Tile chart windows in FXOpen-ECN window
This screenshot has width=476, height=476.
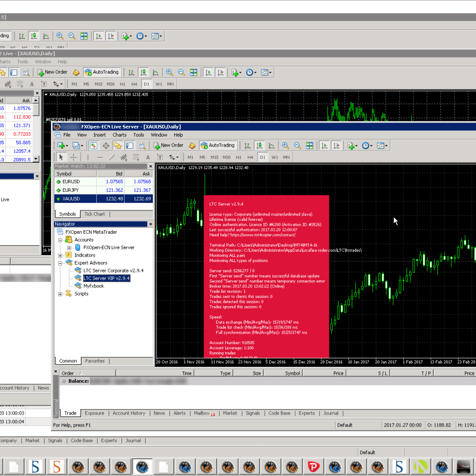click(x=309, y=146)
